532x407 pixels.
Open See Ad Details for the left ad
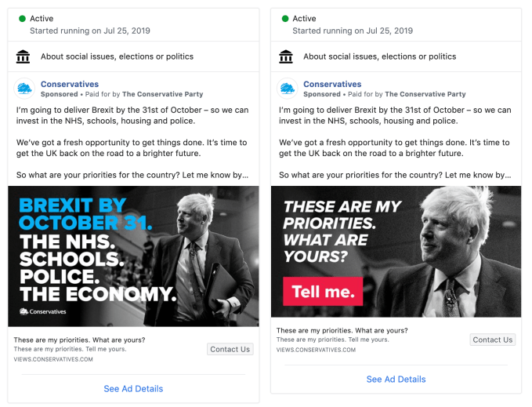click(133, 388)
